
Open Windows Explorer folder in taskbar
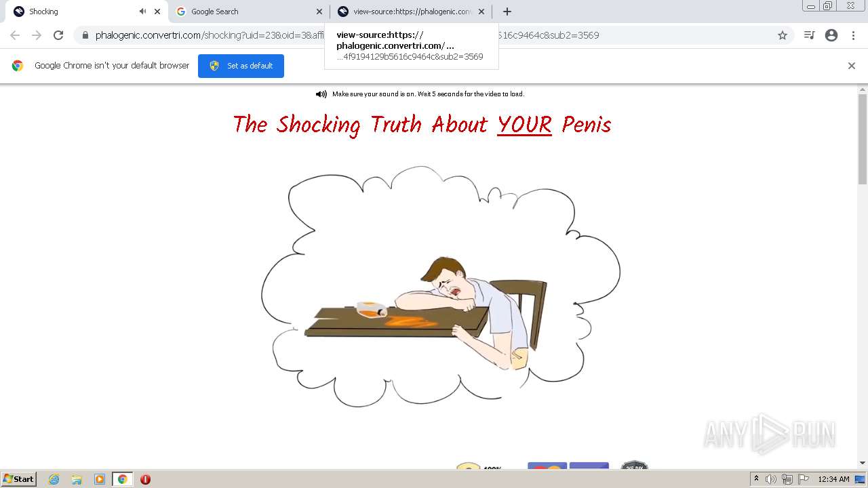[77, 479]
